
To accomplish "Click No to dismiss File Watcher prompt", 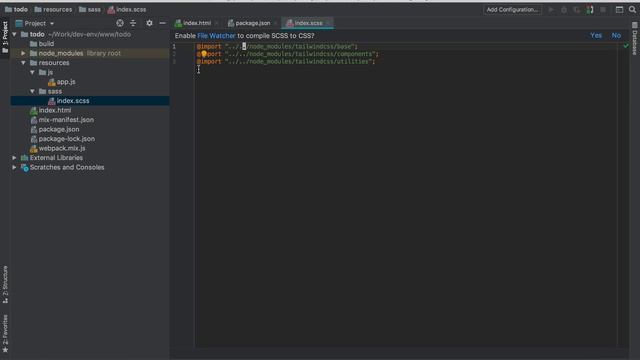I will (616, 36).
